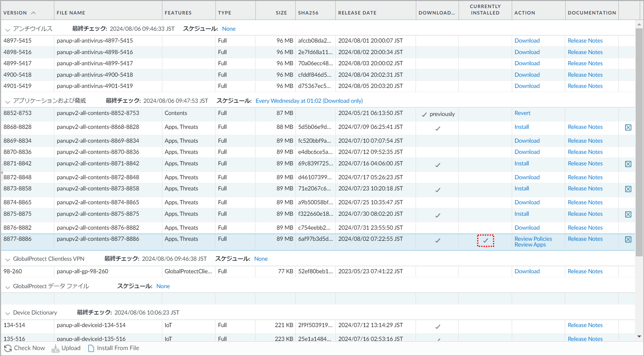Click the Install From File icon
The width and height of the screenshot is (644, 356).
pyautogui.click(x=91, y=348)
